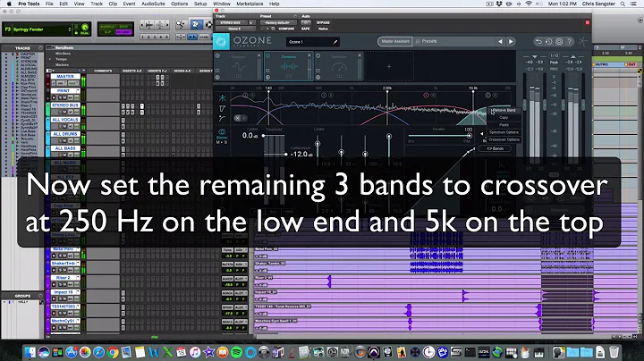Toggle bypass on band 3 (red)
This screenshot has width=644, height=361.
click(x=426, y=96)
